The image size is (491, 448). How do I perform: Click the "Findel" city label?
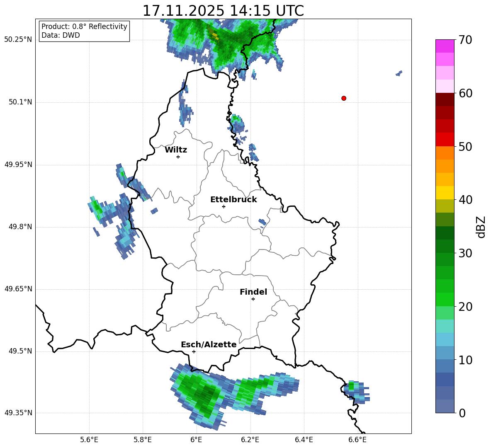coord(253,292)
